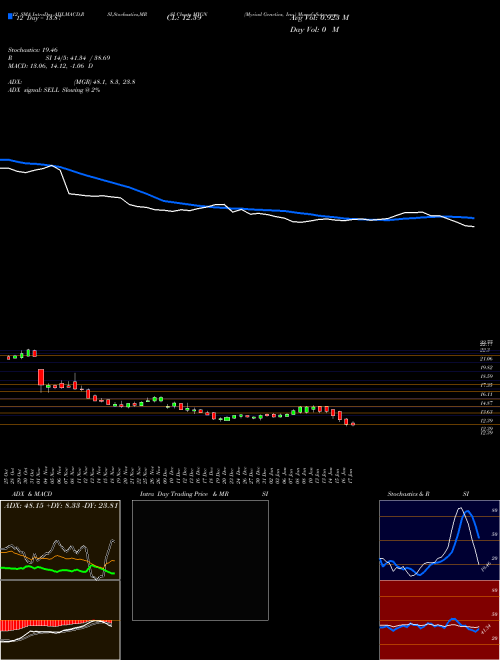500x660 pixels.
Task: Open the 'ADX & MACD' panel title
Action: (32, 494)
